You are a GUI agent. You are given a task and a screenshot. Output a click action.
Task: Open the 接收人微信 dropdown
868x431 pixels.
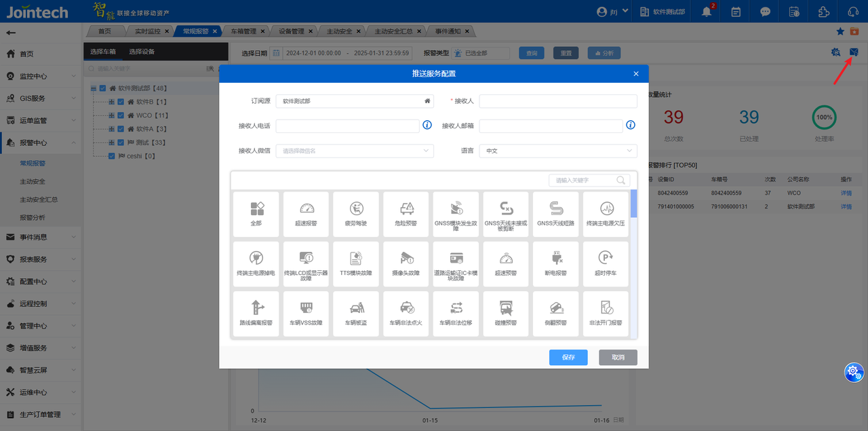click(x=355, y=151)
